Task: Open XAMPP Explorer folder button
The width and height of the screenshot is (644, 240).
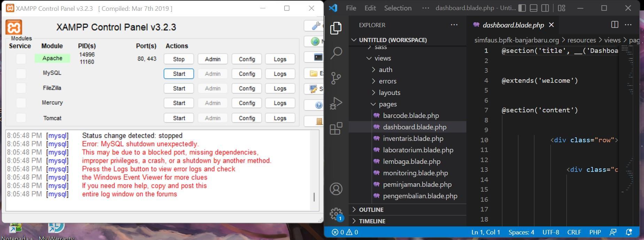Action: (x=314, y=73)
